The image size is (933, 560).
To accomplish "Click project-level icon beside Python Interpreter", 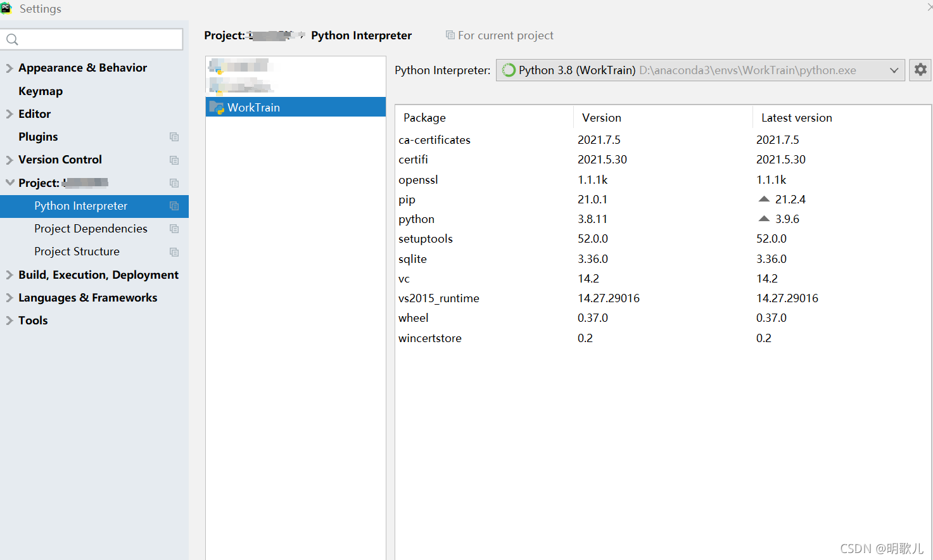I will click(174, 206).
